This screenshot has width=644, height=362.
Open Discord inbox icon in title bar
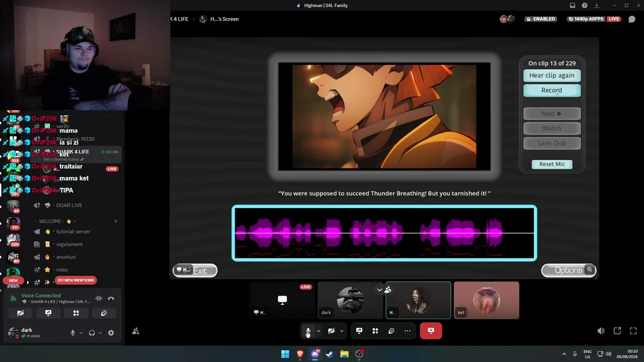pos(573,6)
